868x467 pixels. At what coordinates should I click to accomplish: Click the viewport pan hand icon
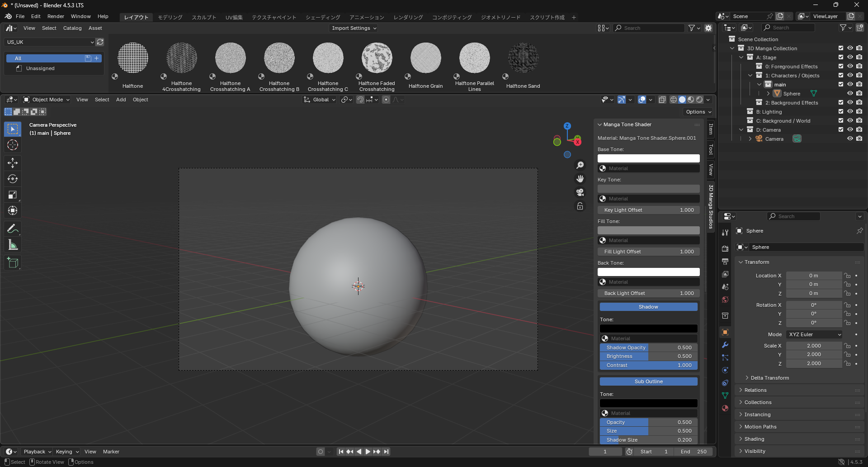coord(580,179)
